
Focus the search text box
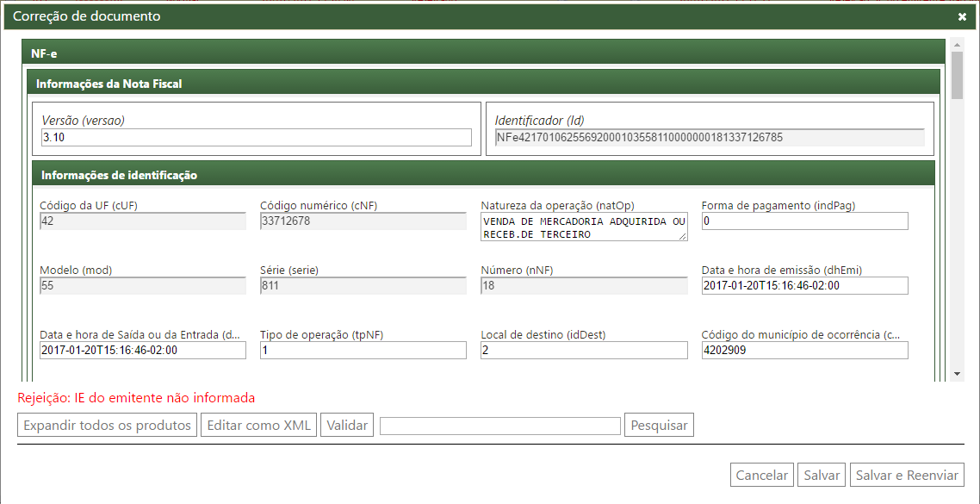(x=500, y=426)
